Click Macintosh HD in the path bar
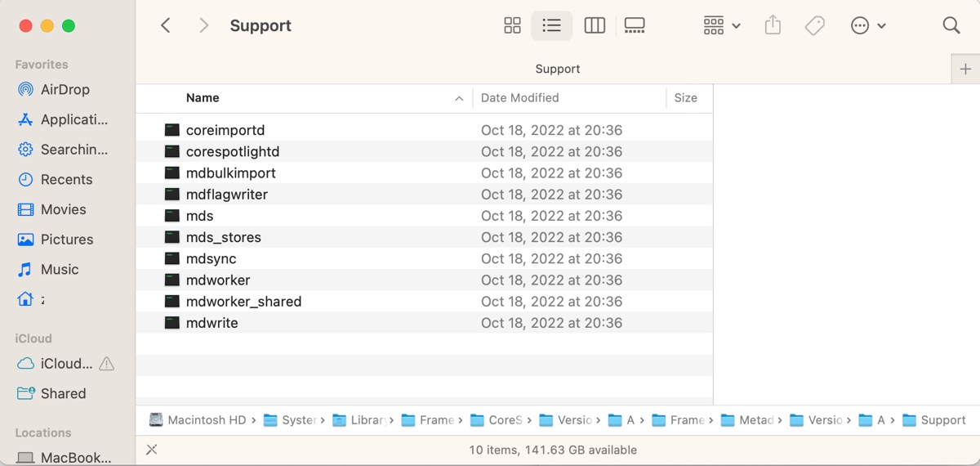Screen dimensions: 980x466 [x=198, y=420]
